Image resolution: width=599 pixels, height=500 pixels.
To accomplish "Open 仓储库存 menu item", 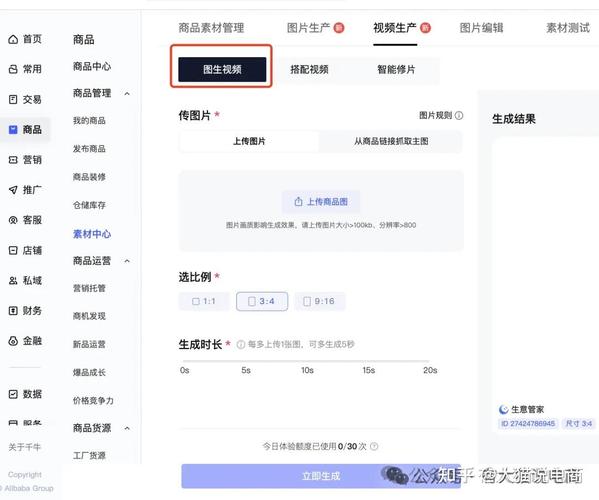I will coord(89,205).
